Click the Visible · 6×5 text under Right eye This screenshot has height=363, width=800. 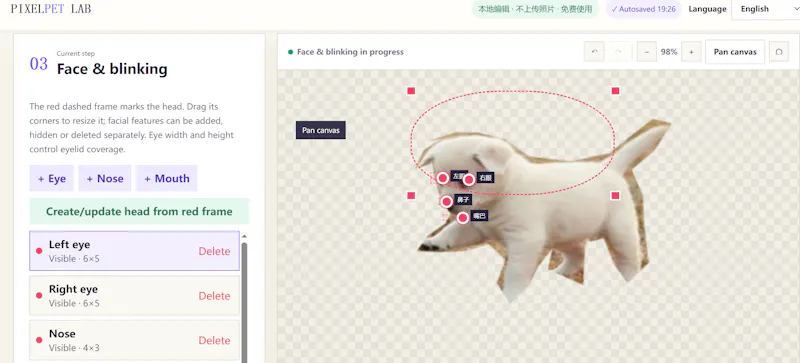(x=74, y=303)
